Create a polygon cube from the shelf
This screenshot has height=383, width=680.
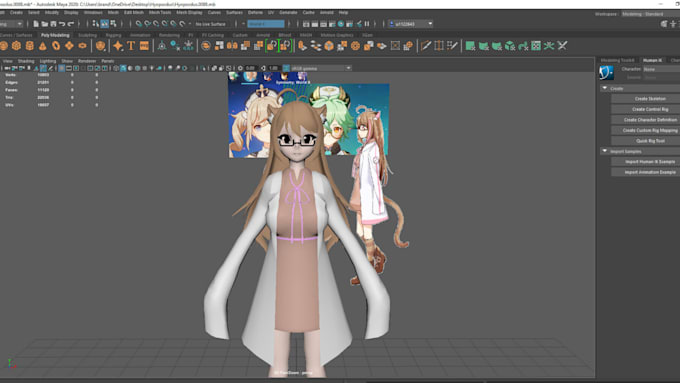tap(16, 46)
